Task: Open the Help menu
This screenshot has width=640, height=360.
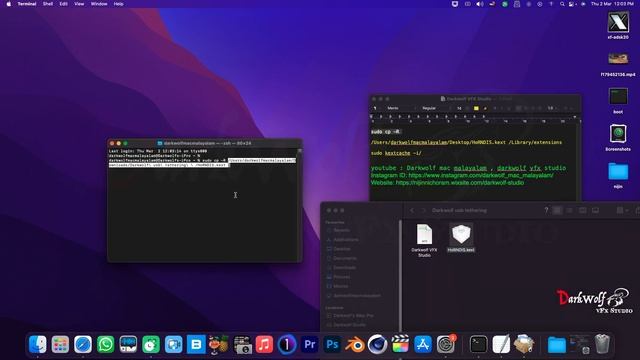Action: pos(118,4)
